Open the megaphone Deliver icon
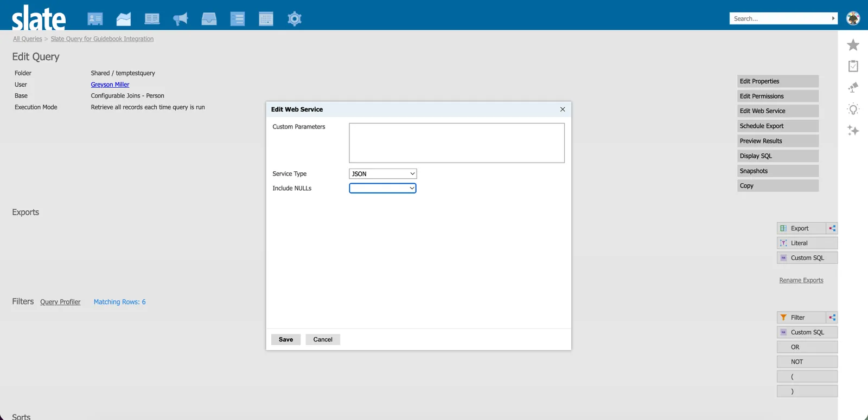This screenshot has height=420, width=868. click(x=181, y=19)
